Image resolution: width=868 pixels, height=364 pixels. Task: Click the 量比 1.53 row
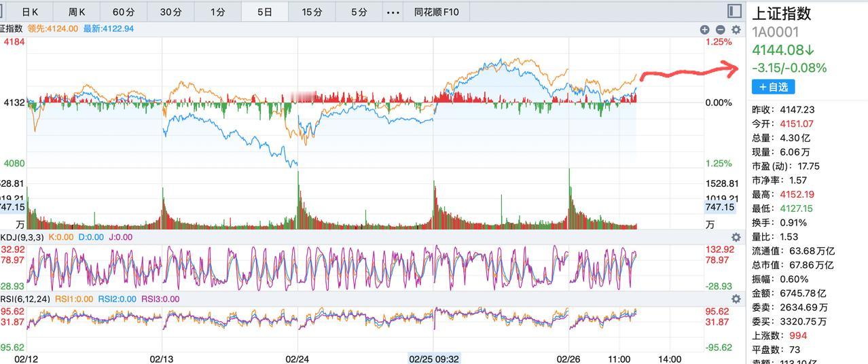[775, 237]
